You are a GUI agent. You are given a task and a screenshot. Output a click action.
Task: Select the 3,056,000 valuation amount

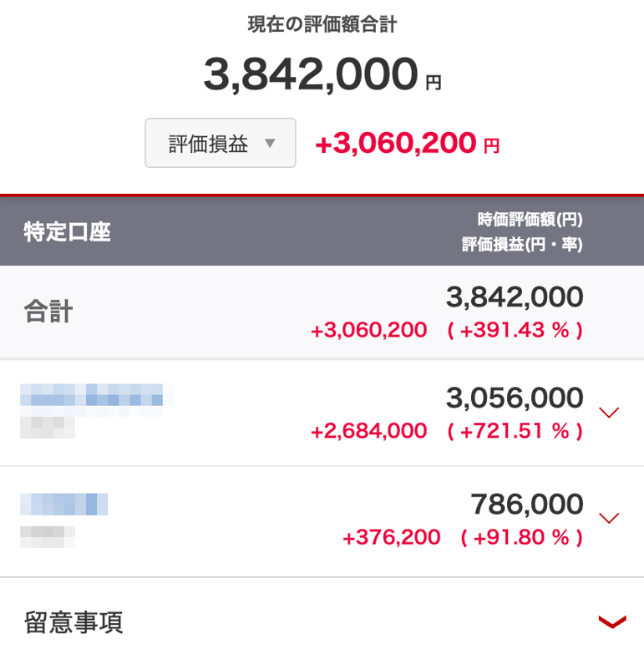click(515, 398)
